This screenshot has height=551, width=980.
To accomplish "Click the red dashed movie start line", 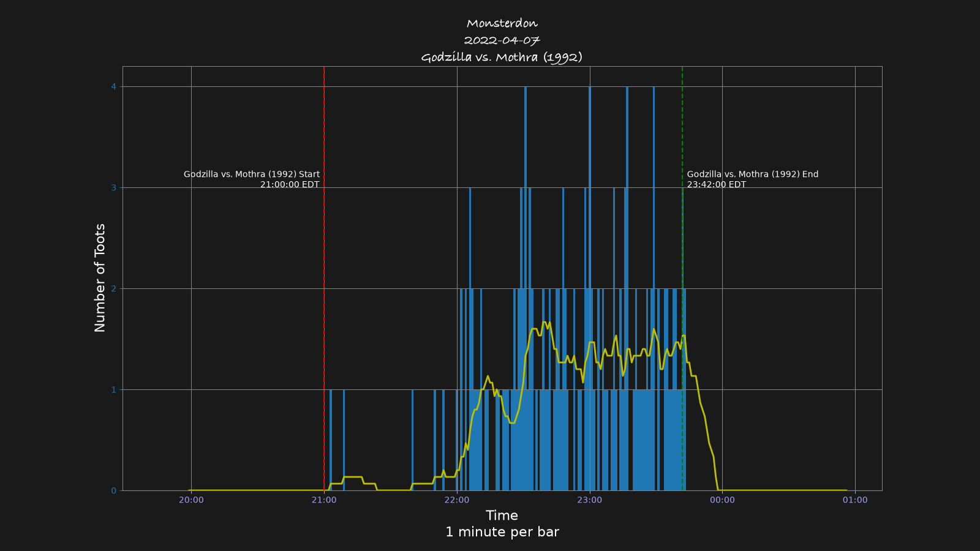I will [324, 278].
